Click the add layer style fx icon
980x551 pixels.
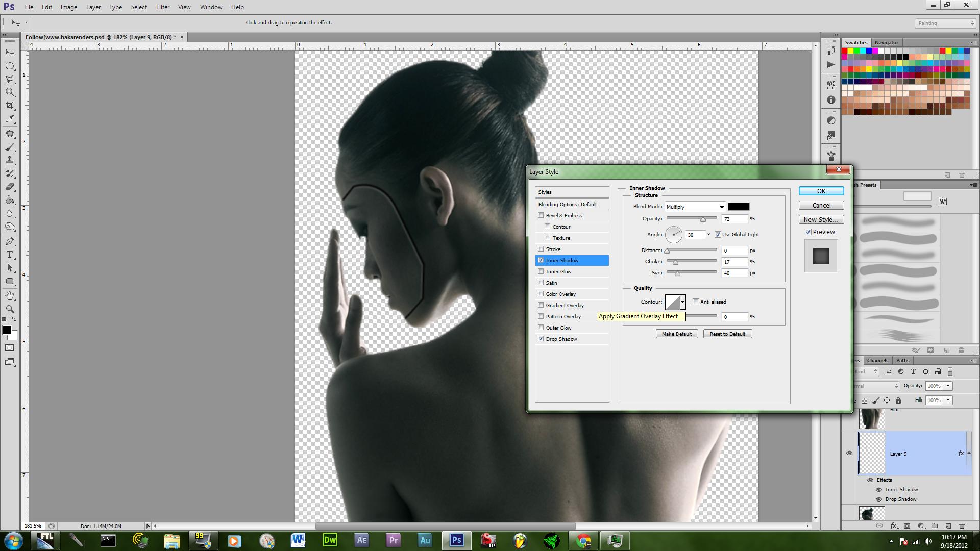click(893, 525)
